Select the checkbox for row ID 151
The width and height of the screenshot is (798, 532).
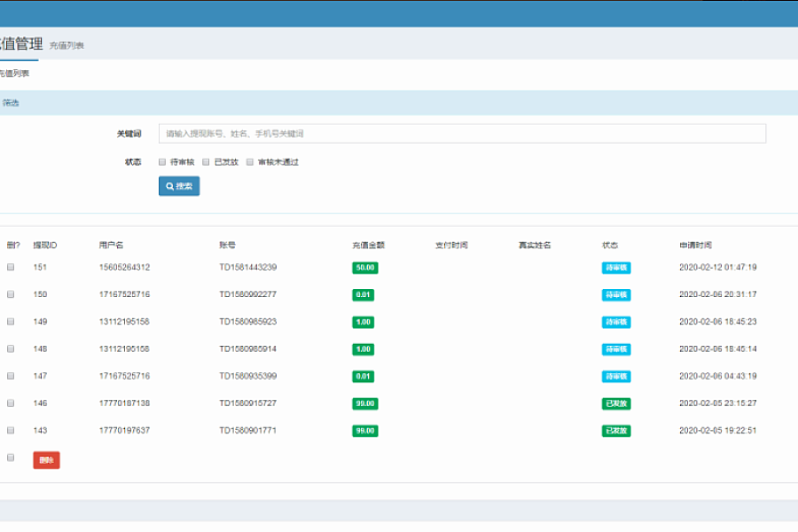pos(11,267)
